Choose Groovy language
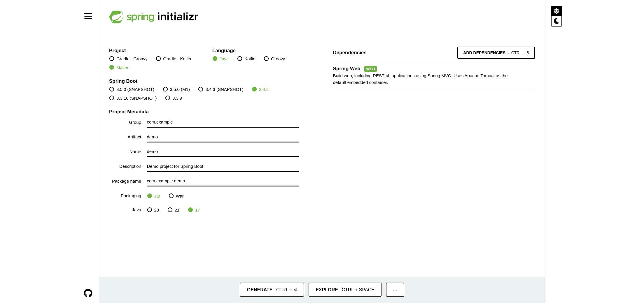This screenshot has height=303, width=644. pos(274,59)
